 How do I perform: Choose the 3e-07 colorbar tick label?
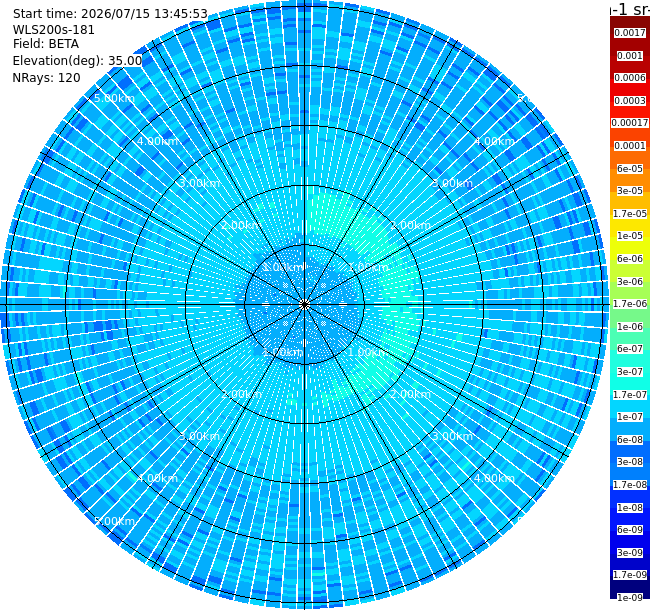tap(630, 372)
